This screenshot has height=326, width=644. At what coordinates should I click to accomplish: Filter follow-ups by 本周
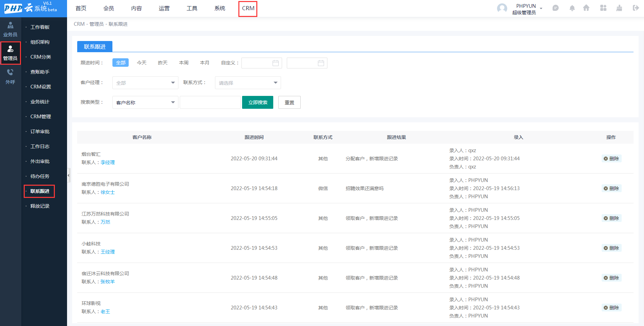(x=184, y=63)
